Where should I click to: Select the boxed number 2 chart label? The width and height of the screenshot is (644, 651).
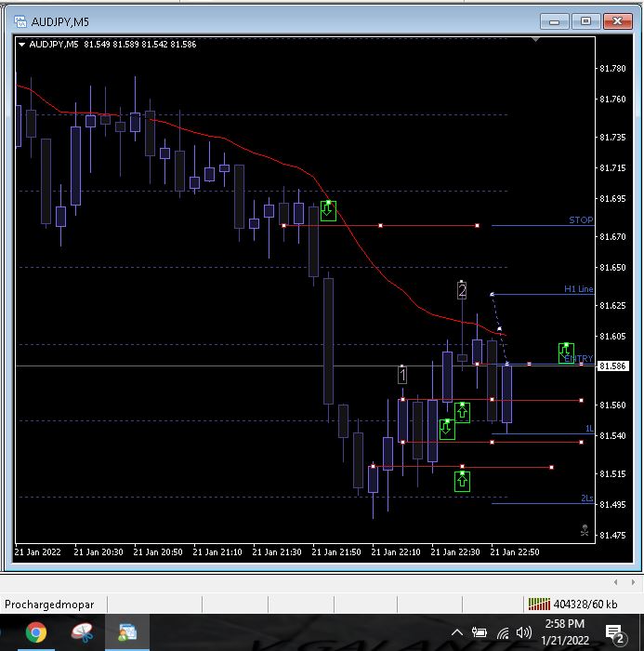[462, 290]
